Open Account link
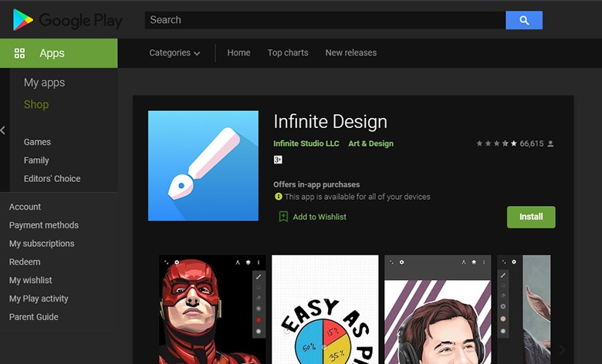 click(x=25, y=207)
